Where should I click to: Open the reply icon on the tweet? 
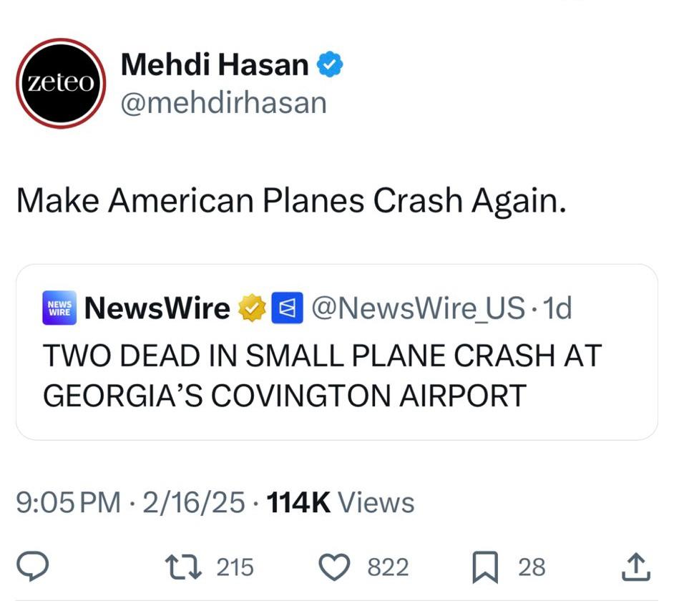click(31, 567)
